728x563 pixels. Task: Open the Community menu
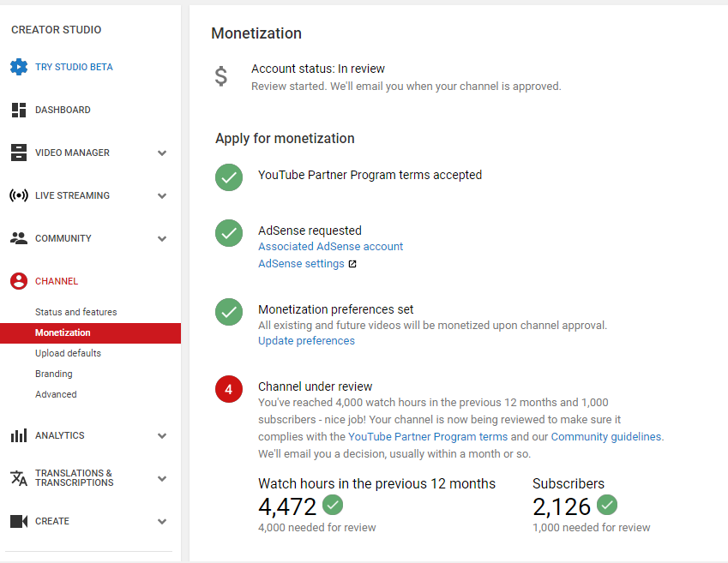(x=63, y=238)
